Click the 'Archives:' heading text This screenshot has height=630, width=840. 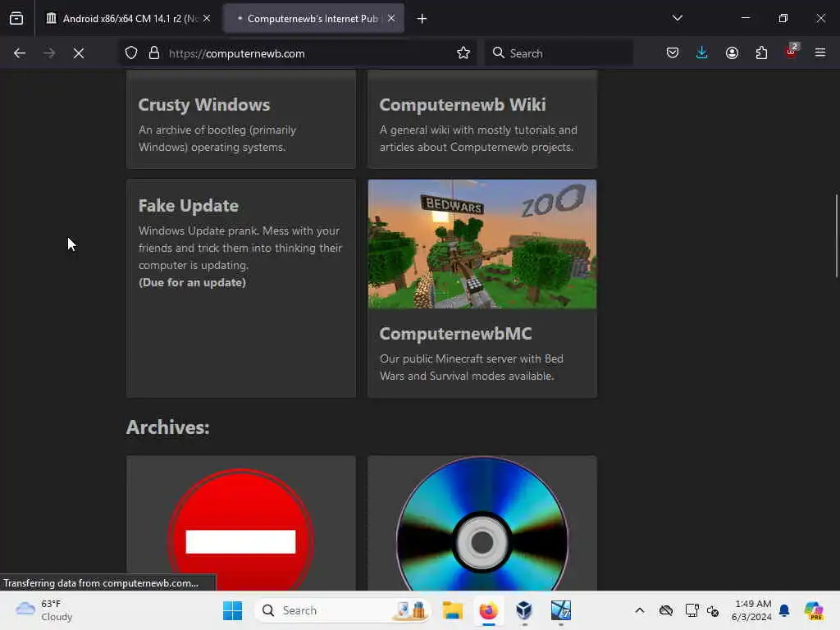click(x=167, y=427)
